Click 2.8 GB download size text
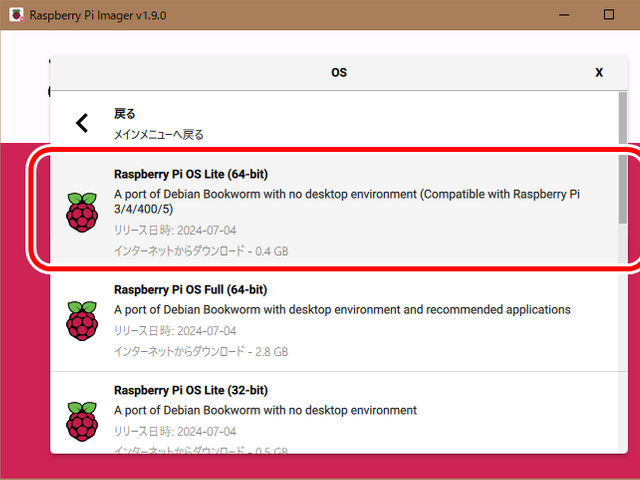 point(271,351)
